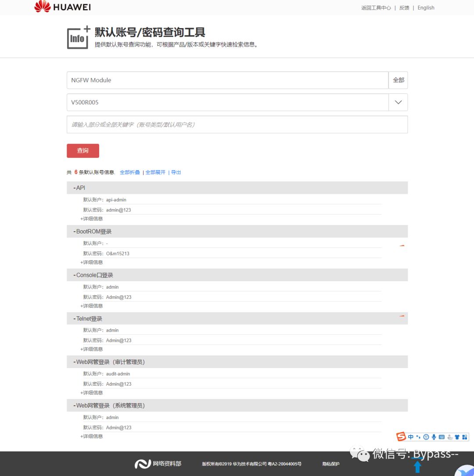This screenshot has width=474, height=476.
Task: Click the Sogou S logo on the IME bar
Action: click(x=401, y=437)
